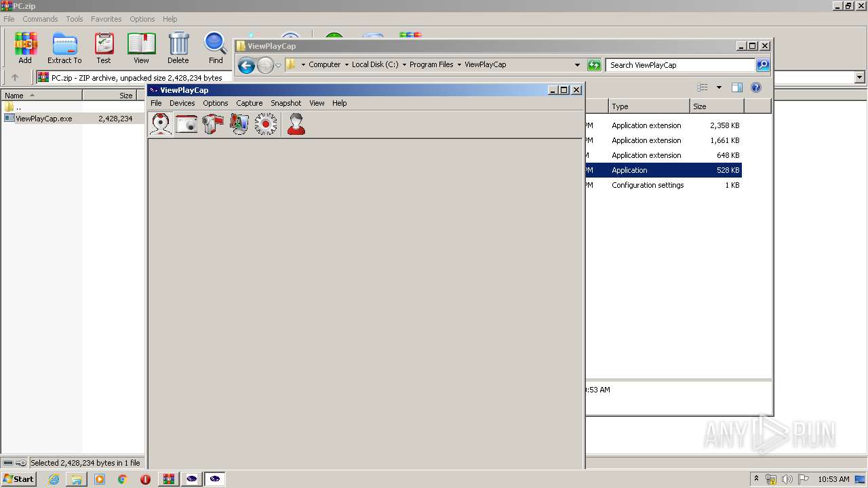Select the 2,358 KB Application extension row

(664, 125)
